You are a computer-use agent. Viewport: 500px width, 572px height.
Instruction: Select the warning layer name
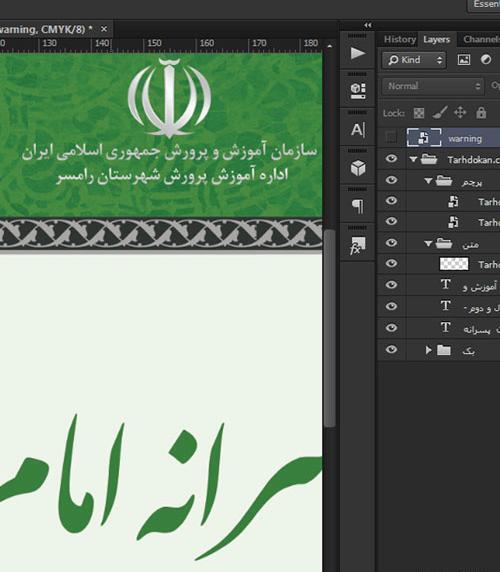pyautogui.click(x=465, y=139)
